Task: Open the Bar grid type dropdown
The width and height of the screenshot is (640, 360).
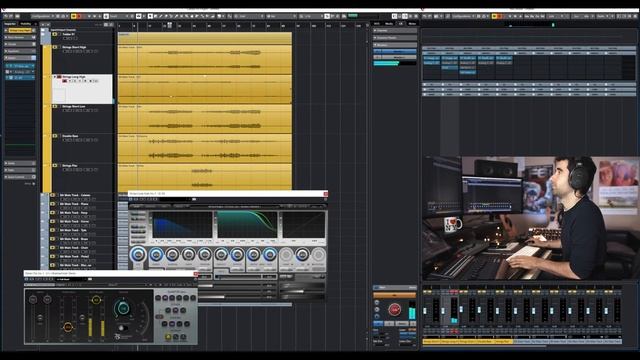Action: tap(281, 16)
